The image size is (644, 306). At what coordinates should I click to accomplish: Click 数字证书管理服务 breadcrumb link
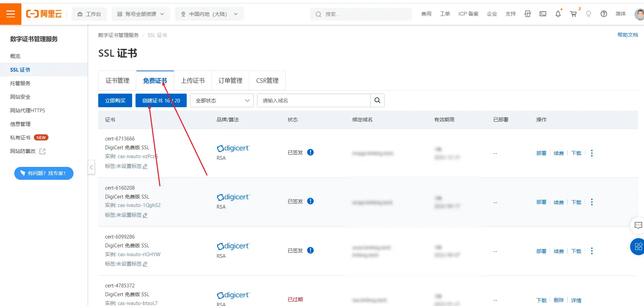[x=119, y=35]
